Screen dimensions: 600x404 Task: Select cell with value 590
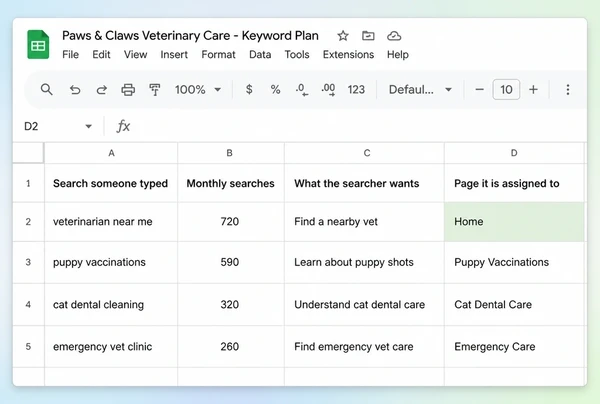tap(231, 262)
